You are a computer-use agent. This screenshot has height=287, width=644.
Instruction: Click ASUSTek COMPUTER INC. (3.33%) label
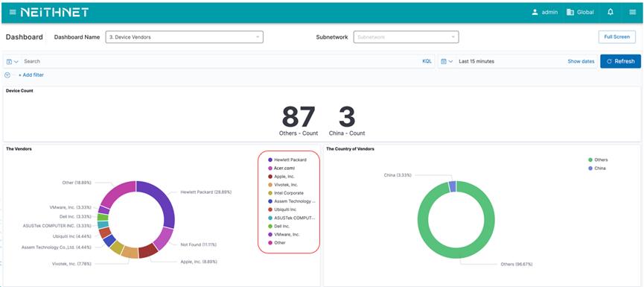click(x=57, y=225)
